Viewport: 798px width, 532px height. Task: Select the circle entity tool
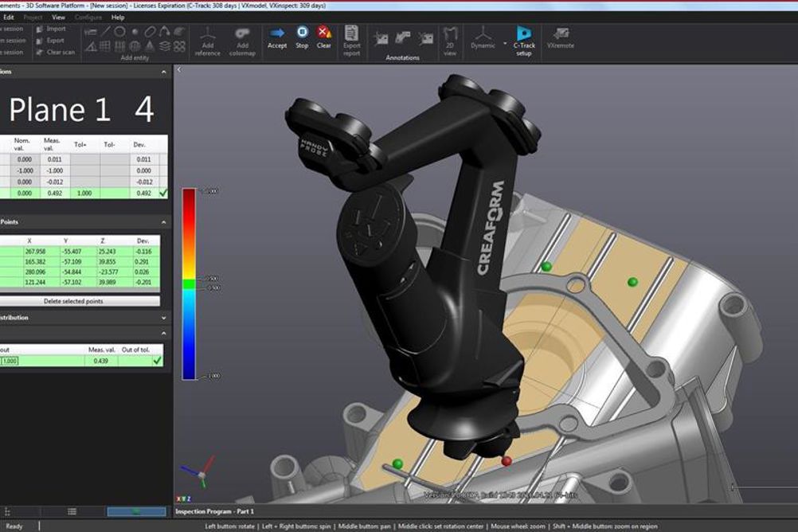(x=119, y=32)
